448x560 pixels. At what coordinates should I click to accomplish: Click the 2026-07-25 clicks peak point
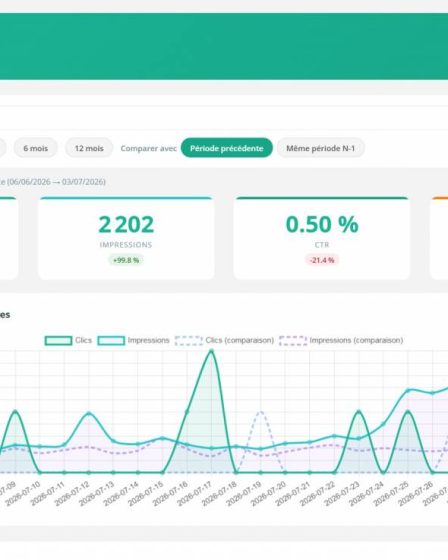pyautogui.click(x=408, y=412)
